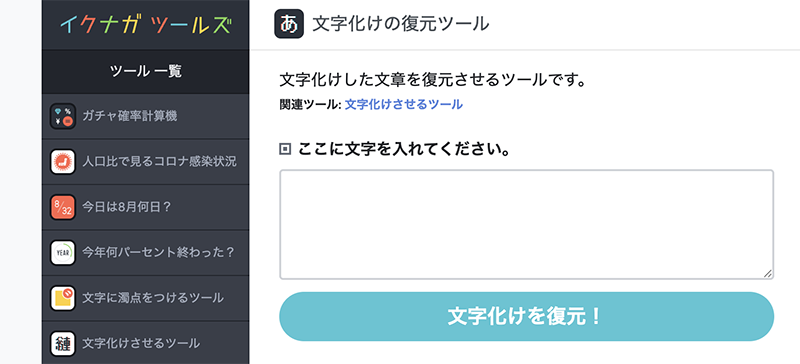Follow the 文字化けさせるツール related link

[x=404, y=105]
